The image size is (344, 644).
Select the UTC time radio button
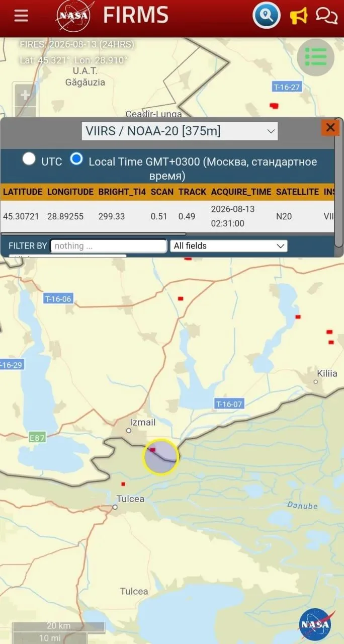click(29, 159)
